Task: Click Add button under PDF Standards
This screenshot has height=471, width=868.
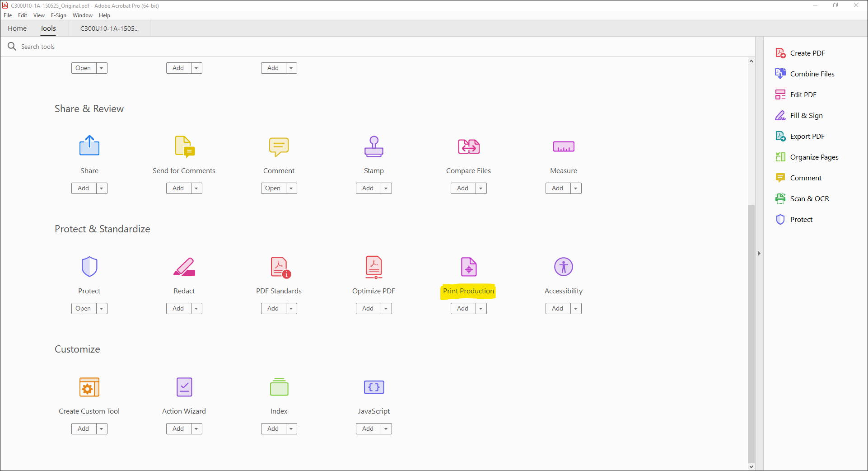Action: point(274,308)
